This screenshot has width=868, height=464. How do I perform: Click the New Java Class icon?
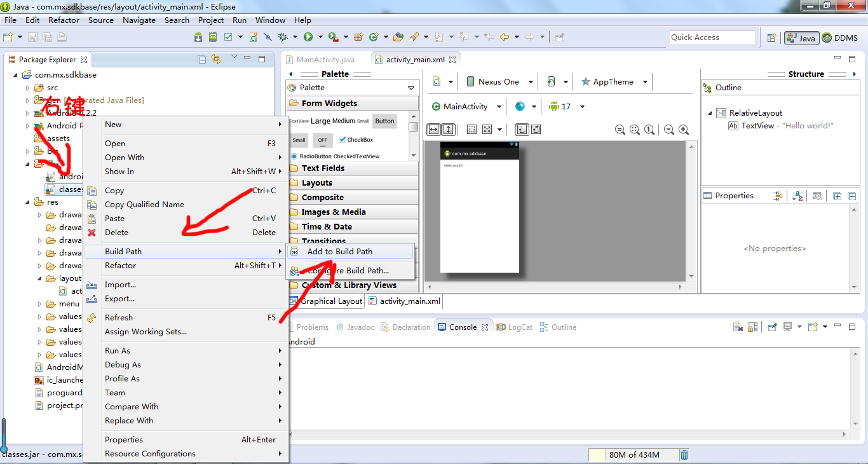pos(374,37)
